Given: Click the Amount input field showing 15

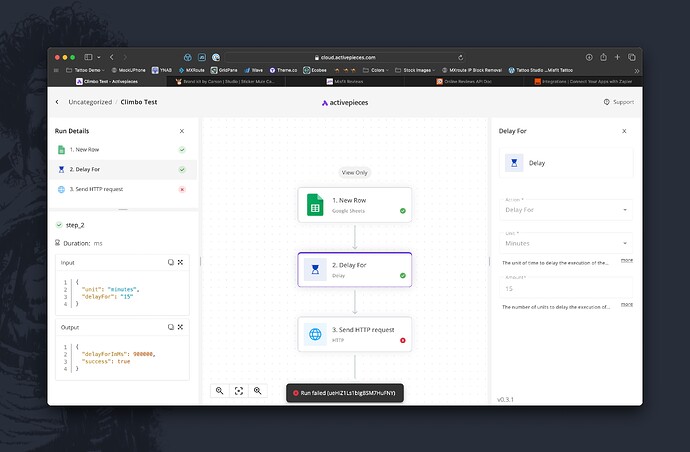Looking at the screenshot, I should click(565, 288).
